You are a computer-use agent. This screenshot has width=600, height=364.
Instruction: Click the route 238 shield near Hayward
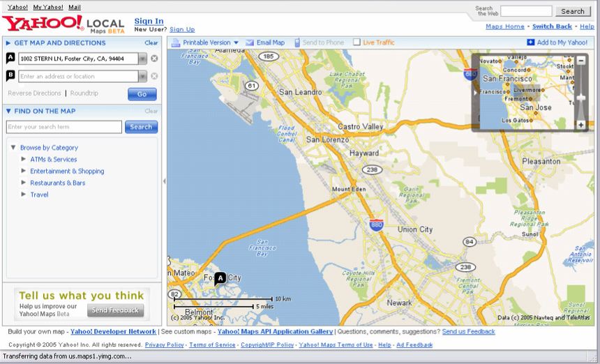372,169
